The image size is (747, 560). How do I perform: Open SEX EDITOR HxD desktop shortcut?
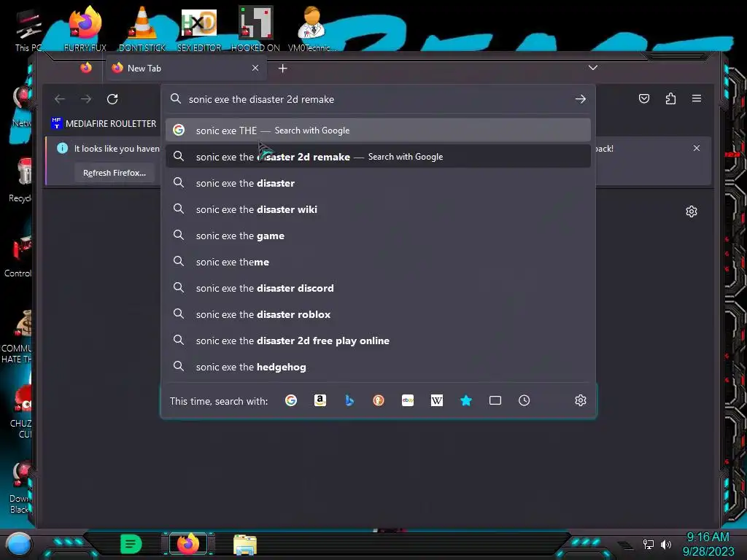199,28
